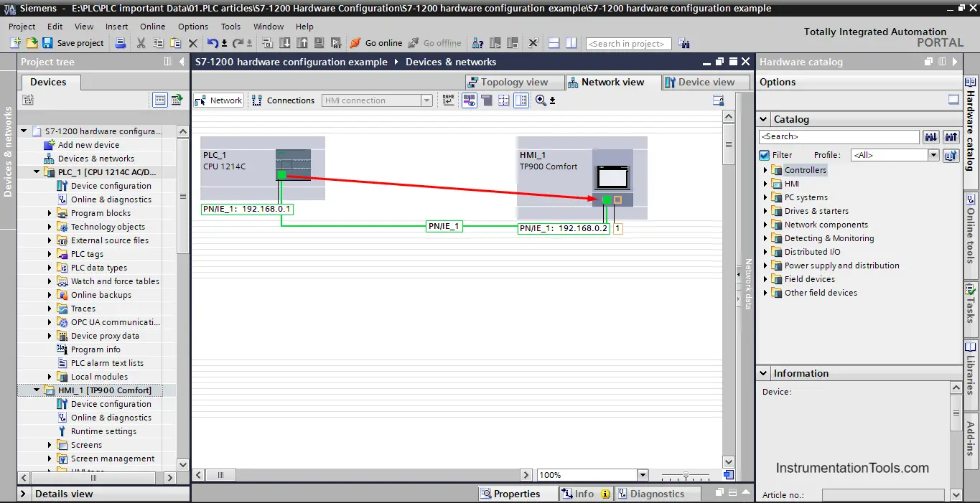Viewport: 980px width, 503px height.
Task: Collapse the Catalog section header
Action: click(764, 119)
